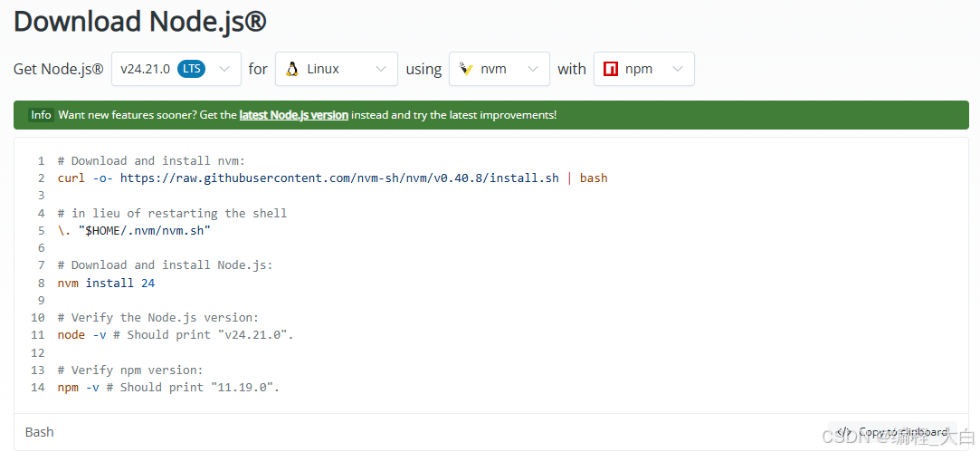Screen dimensions: 980x452
Task: Click the Info badge in green banner
Action: [42, 115]
